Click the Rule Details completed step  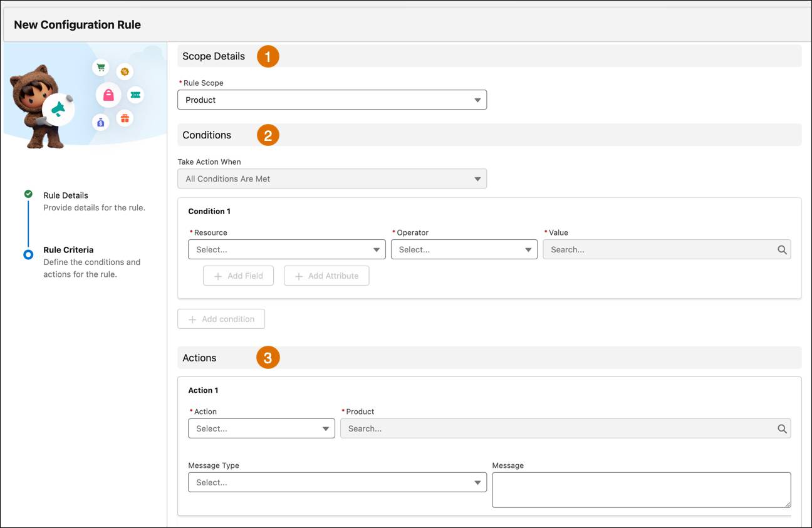(66, 195)
